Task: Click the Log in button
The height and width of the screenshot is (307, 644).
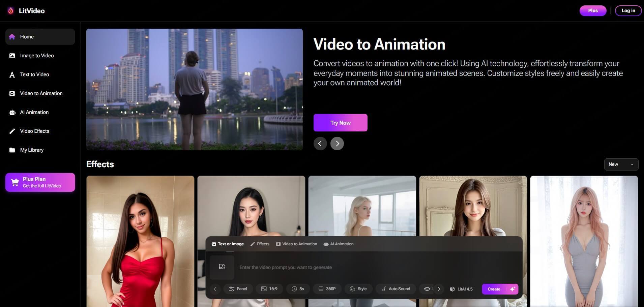Action: click(628, 10)
